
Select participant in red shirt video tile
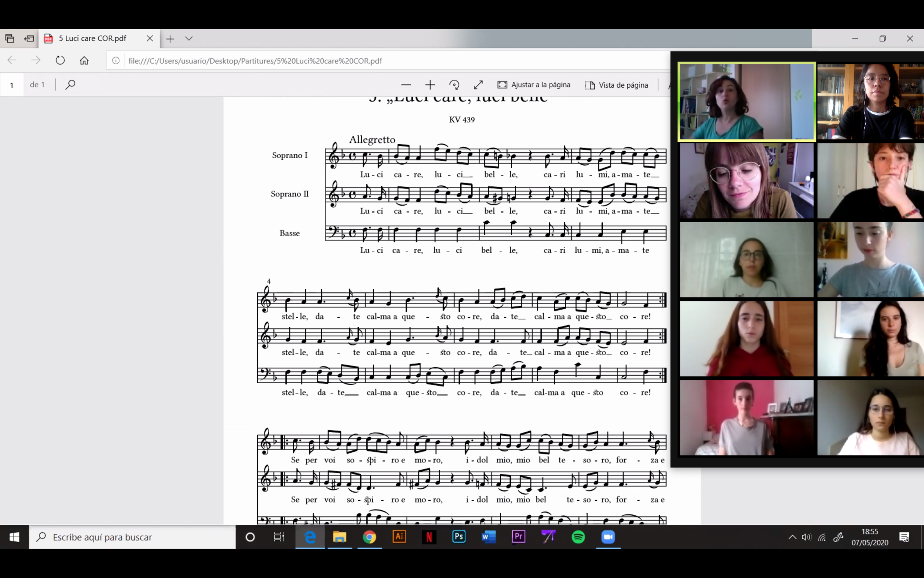pos(747,339)
